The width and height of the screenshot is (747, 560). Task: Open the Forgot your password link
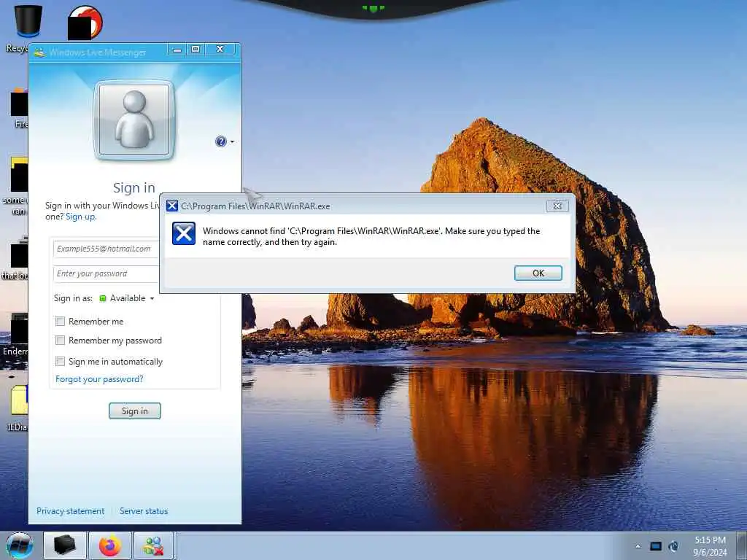coord(99,379)
